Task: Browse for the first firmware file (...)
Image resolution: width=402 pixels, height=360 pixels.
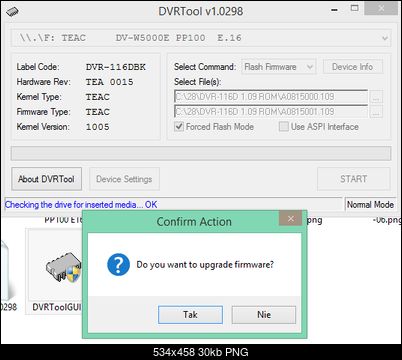Action: pyautogui.click(x=376, y=97)
